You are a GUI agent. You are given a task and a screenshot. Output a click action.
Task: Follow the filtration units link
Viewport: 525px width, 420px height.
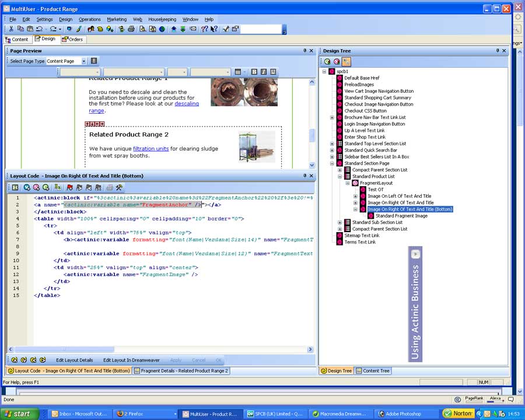pyautogui.click(x=150, y=149)
